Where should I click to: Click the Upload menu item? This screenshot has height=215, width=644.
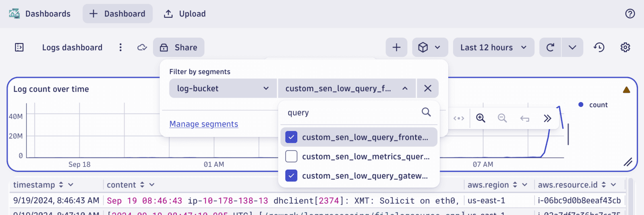click(184, 14)
